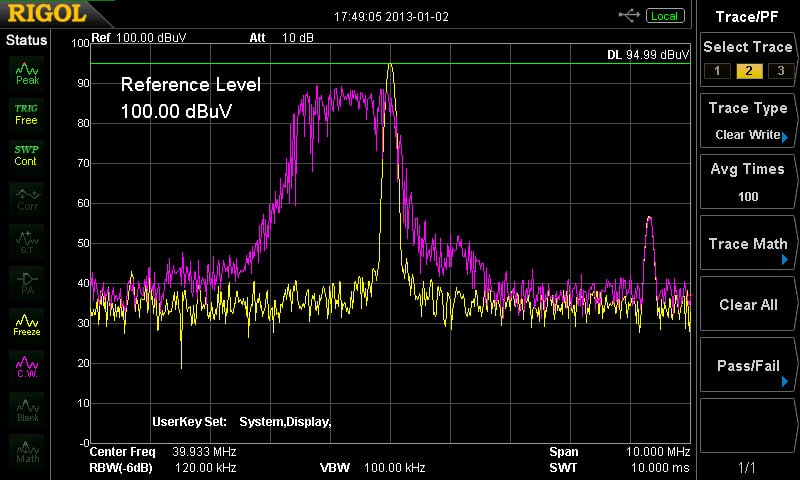800x480 pixels.
Task: Click the TRIG Free status icon
Action: pos(27,115)
